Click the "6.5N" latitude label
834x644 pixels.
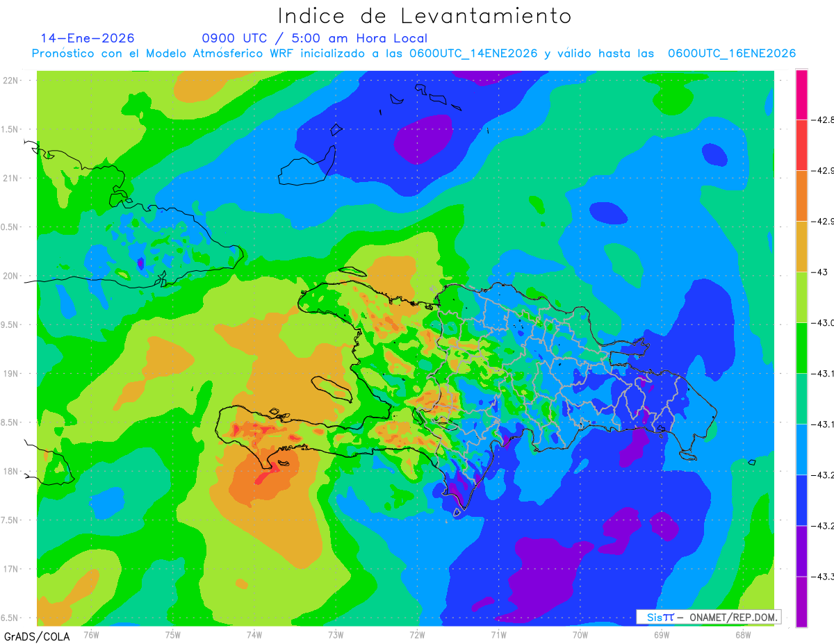10,618
